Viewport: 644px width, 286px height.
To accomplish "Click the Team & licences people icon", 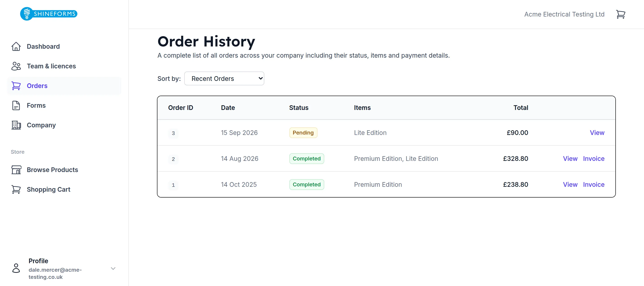I will [16, 66].
